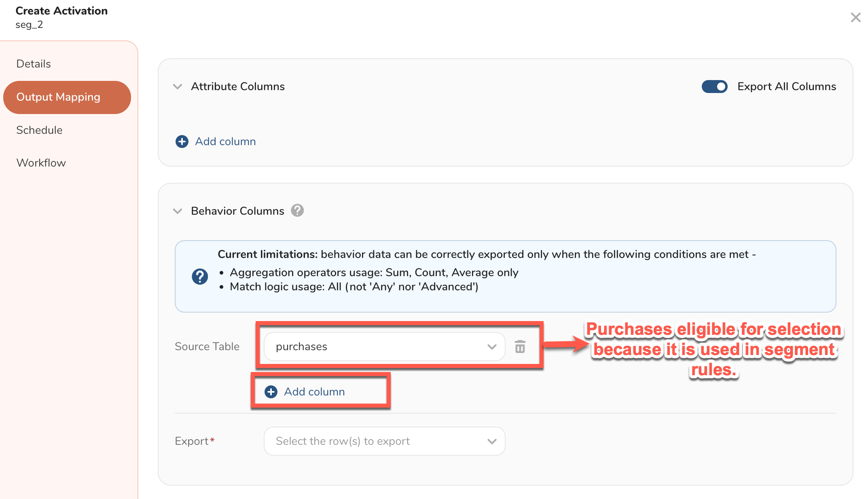Click Behavior Columns help question mark icon
Image resolution: width=868 pixels, height=499 pixels.
pos(297,211)
